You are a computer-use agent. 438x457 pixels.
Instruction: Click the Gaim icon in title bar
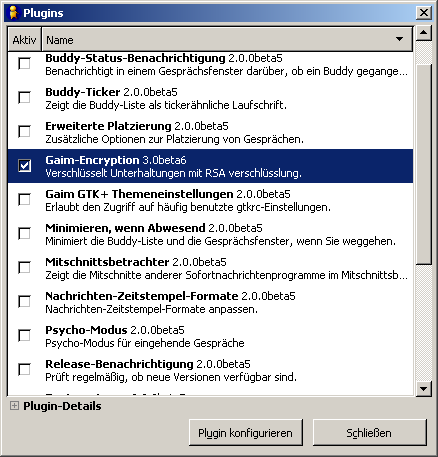pyautogui.click(x=13, y=13)
